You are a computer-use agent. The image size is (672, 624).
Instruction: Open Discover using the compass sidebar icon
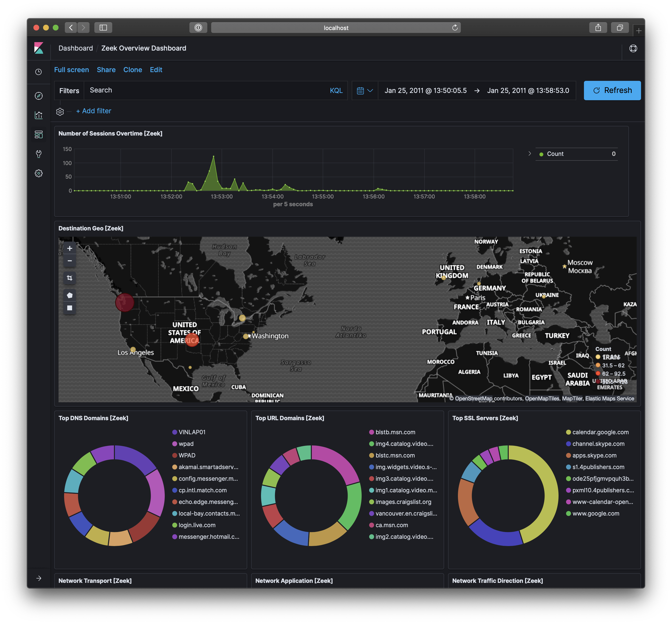39,96
